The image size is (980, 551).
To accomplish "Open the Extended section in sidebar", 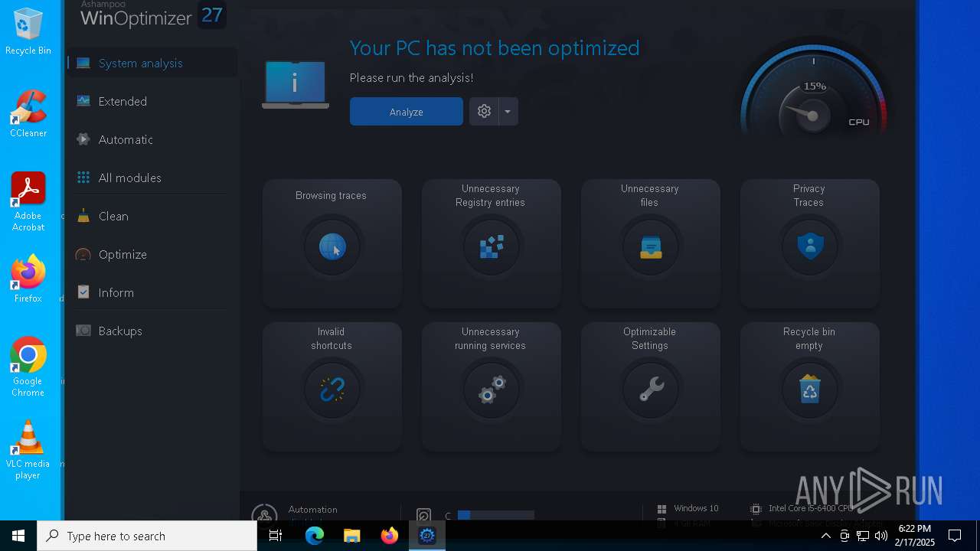I will pyautogui.click(x=152, y=101).
